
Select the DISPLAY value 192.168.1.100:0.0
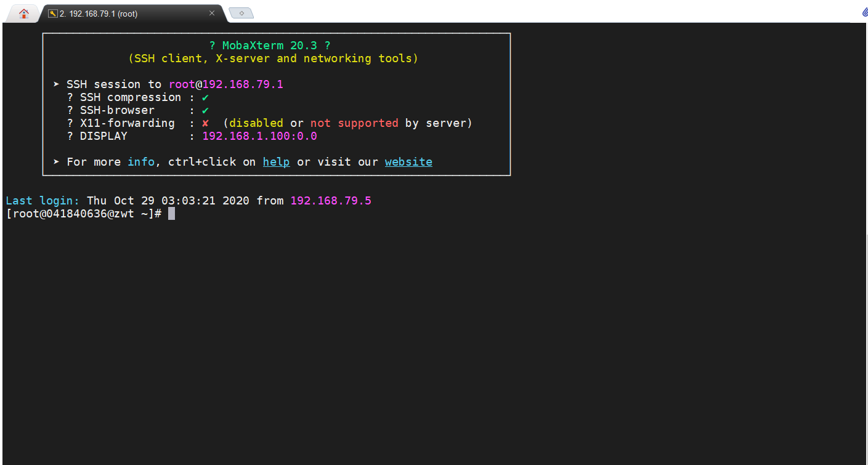click(259, 136)
